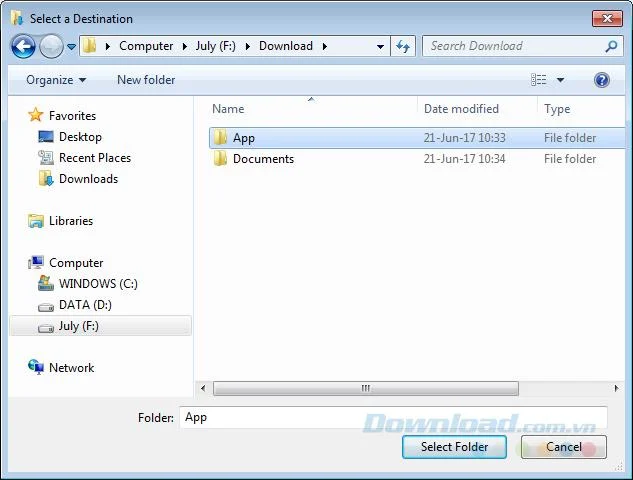Click the Desktop monitor icon
The image size is (633, 480).
46,136
